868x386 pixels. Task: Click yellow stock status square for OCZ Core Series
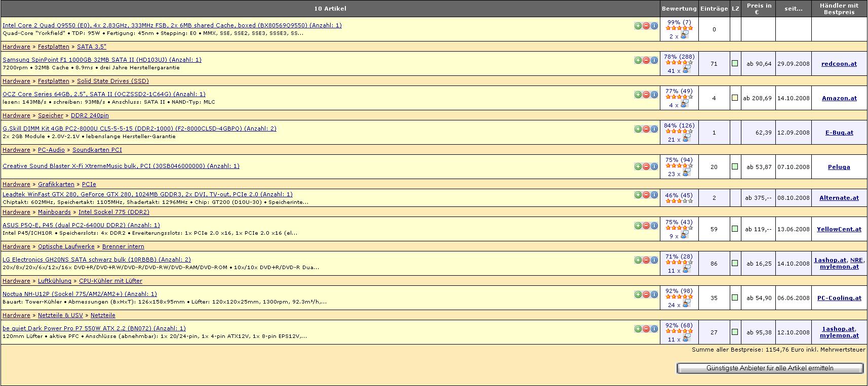click(x=735, y=98)
